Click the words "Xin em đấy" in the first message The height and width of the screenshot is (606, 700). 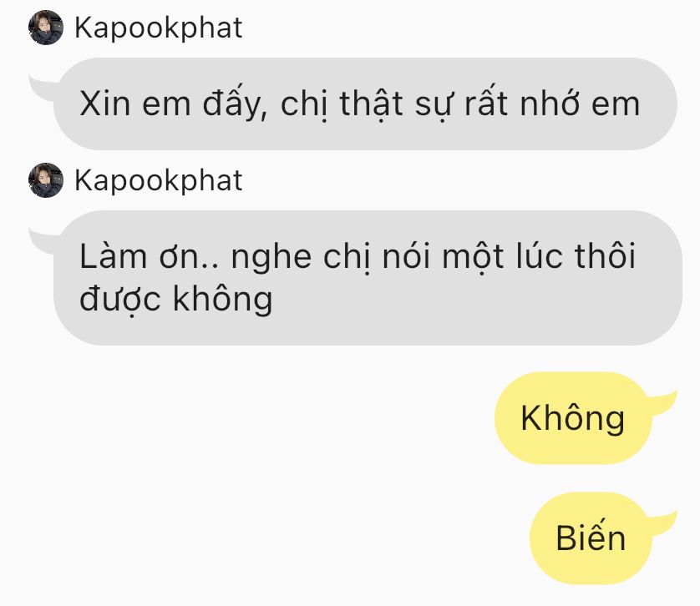(x=174, y=104)
